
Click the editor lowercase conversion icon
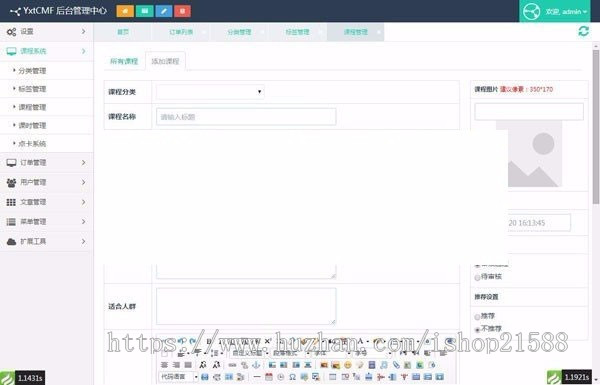click(x=217, y=365)
